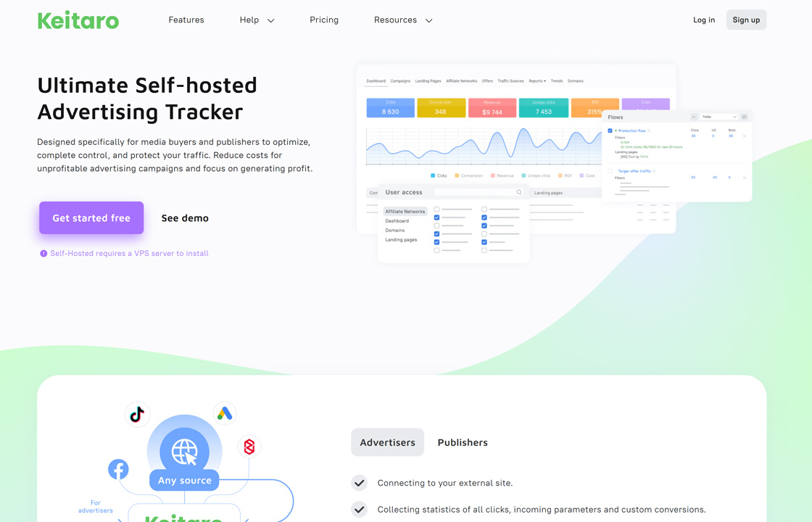The height and width of the screenshot is (522, 812).
Task: Click the red Revenue $9 744 stat card
Action: pos(492,108)
